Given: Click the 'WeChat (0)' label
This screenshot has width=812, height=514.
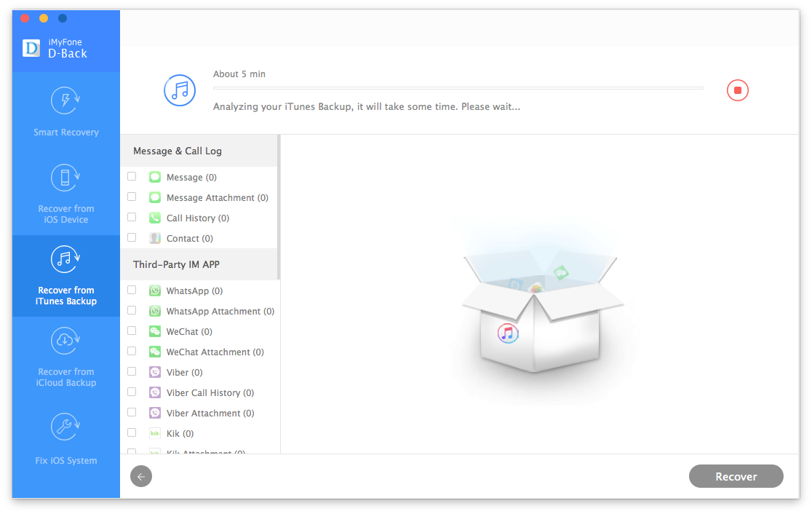Looking at the screenshot, I should 189,331.
